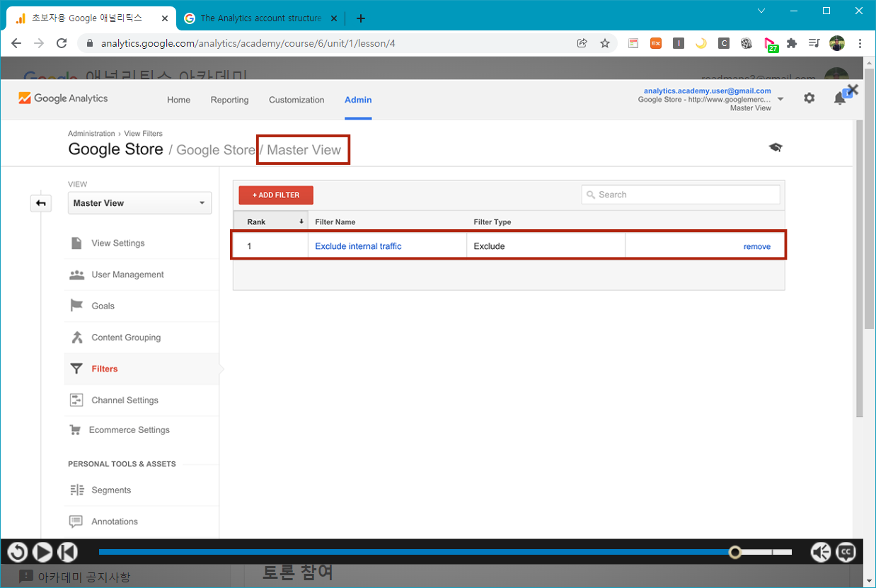Switch to The Analytics account structure tab

[x=260, y=18]
